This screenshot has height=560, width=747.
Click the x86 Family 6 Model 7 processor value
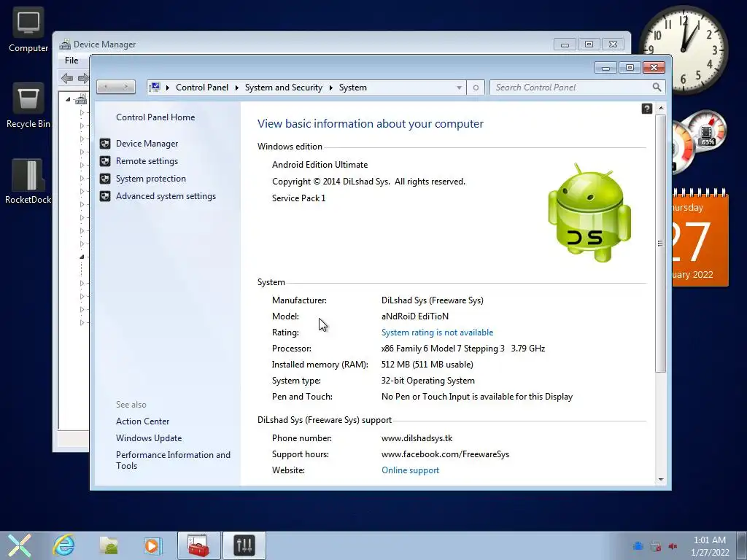[463, 349]
